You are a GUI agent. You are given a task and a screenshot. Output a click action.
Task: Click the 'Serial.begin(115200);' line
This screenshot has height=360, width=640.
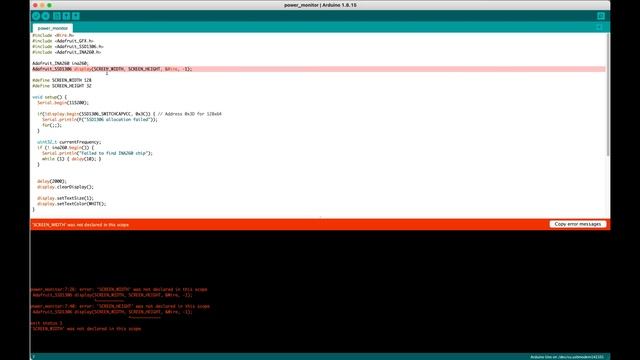(x=63, y=103)
